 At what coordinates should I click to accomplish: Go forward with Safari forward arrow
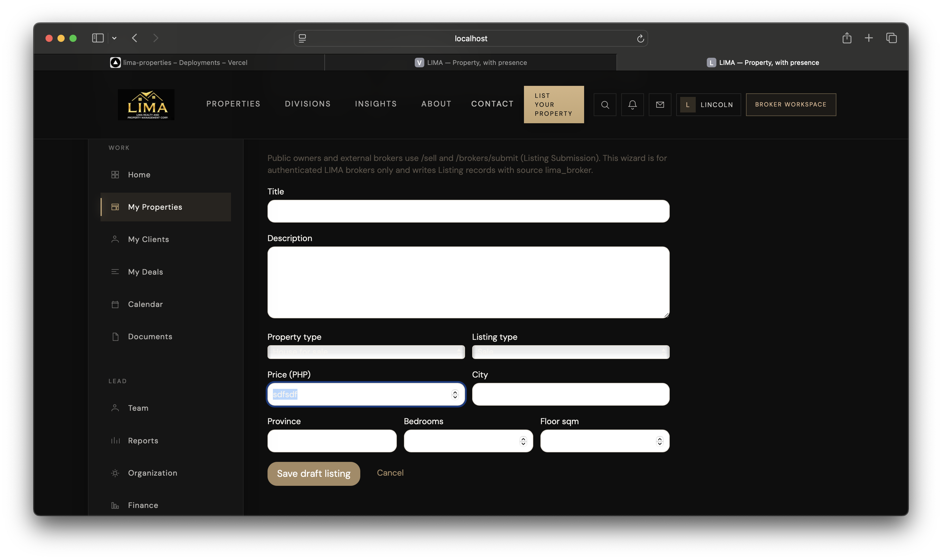156,38
